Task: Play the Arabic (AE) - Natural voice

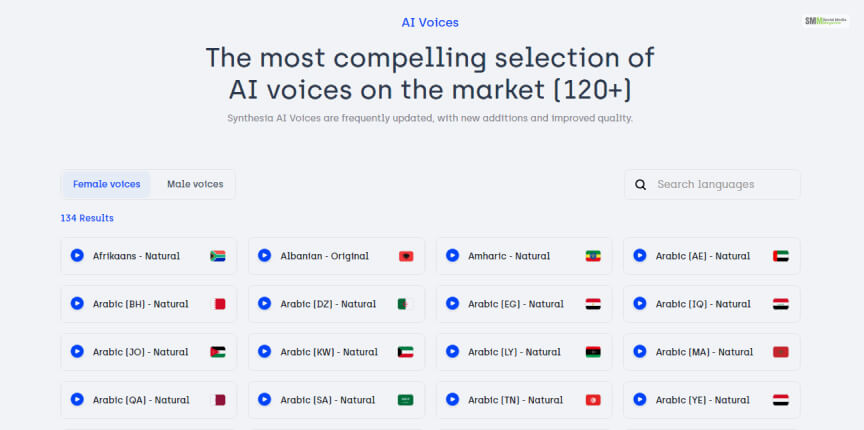Action: click(x=640, y=256)
